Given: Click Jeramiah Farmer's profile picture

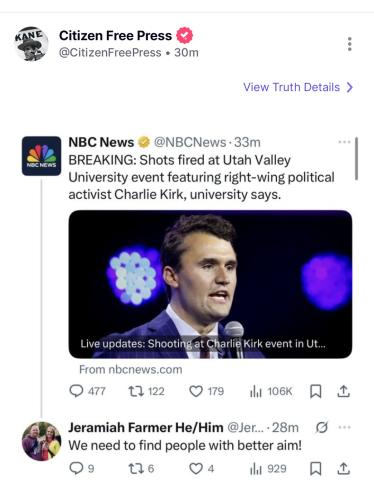Looking at the screenshot, I should pos(41,441).
